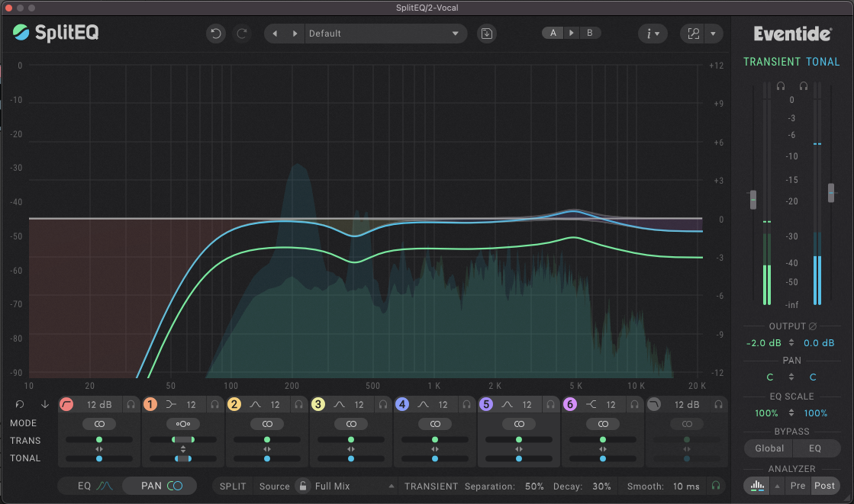Toggle band 1 orange number icon
This screenshot has width=854, height=504.
click(x=150, y=404)
